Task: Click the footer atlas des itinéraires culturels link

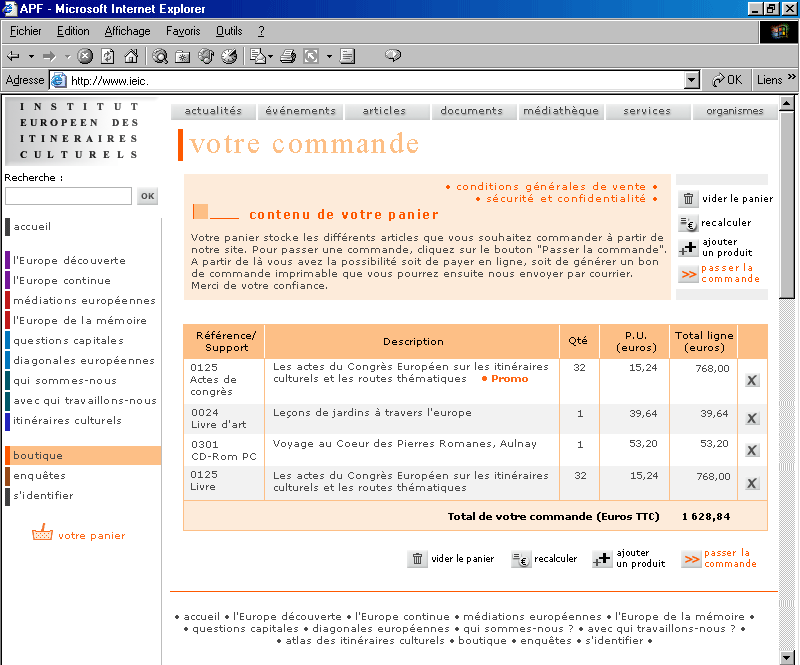Action: pyautogui.click(x=365, y=641)
